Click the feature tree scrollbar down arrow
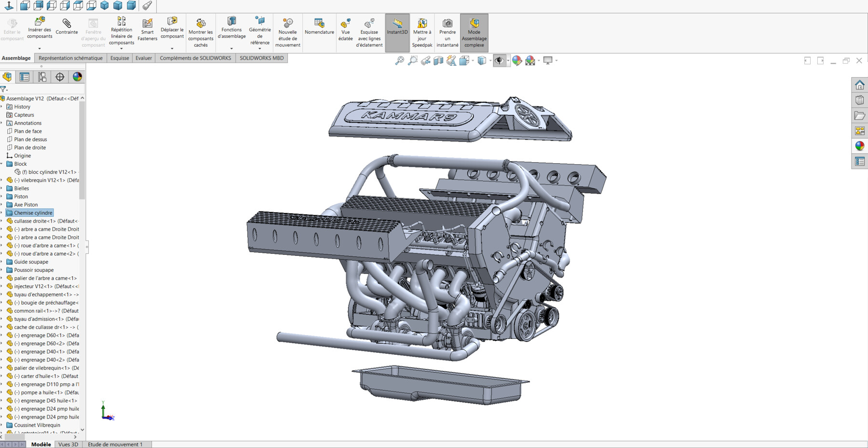The image size is (868, 448). tap(81, 430)
